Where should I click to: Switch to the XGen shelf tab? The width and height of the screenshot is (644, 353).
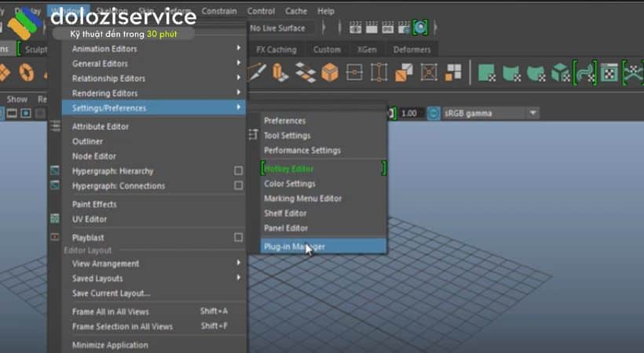click(x=367, y=49)
